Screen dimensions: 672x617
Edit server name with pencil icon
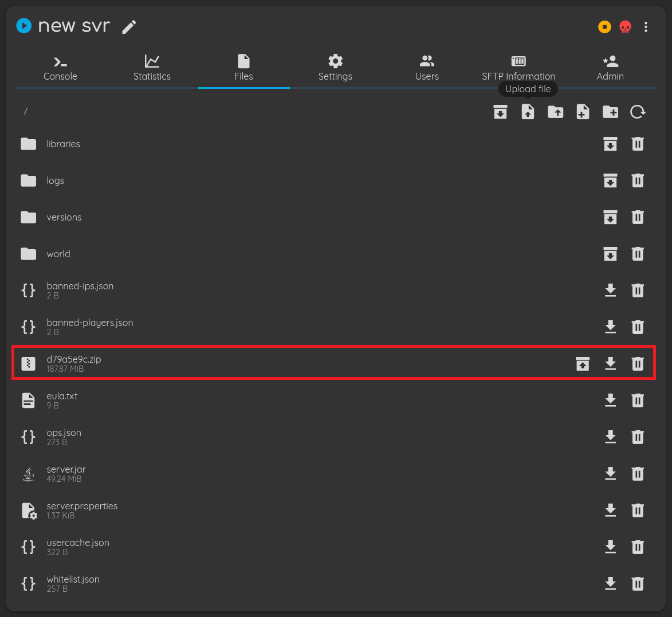(x=129, y=27)
